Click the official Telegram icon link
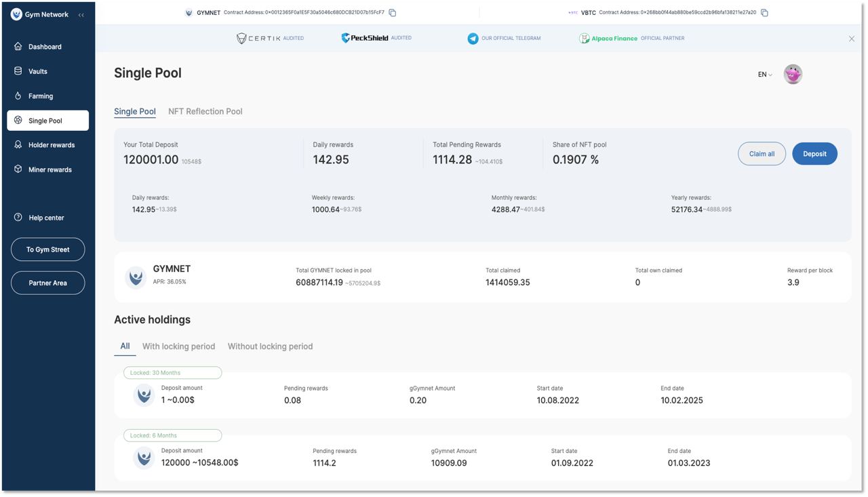The width and height of the screenshot is (868, 497). pos(473,39)
